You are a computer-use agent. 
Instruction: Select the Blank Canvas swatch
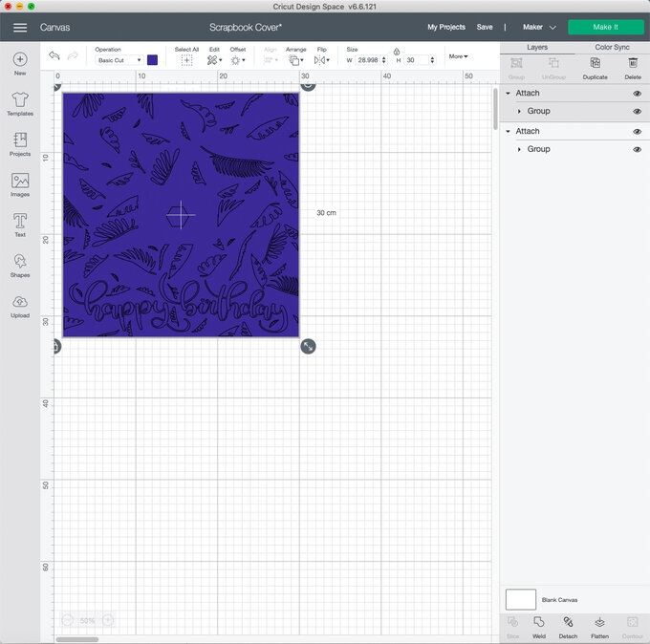[x=521, y=599]
